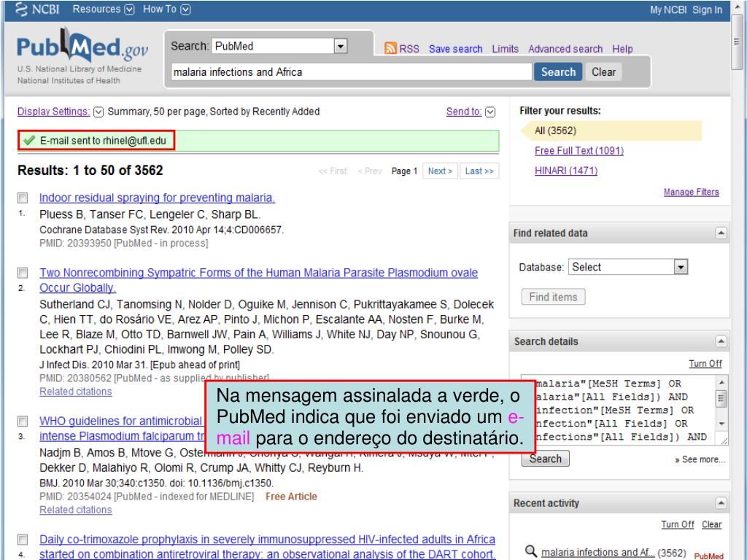Click the Search details scroll down arrow
The image size is (747, 560).
pyautogui.click(x=721, y=424)
